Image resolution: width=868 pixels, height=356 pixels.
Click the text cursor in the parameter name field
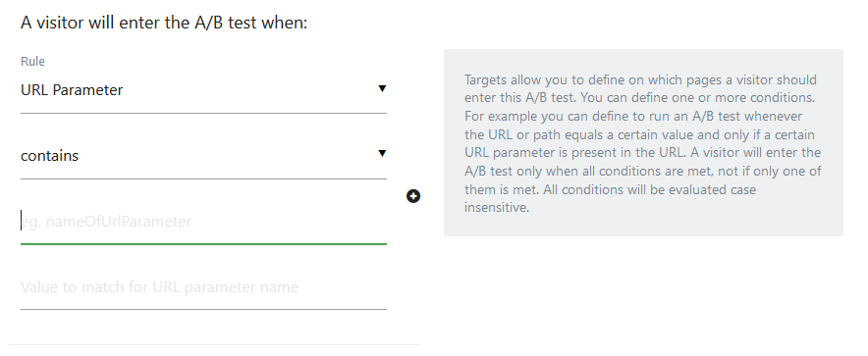(21, 221)
